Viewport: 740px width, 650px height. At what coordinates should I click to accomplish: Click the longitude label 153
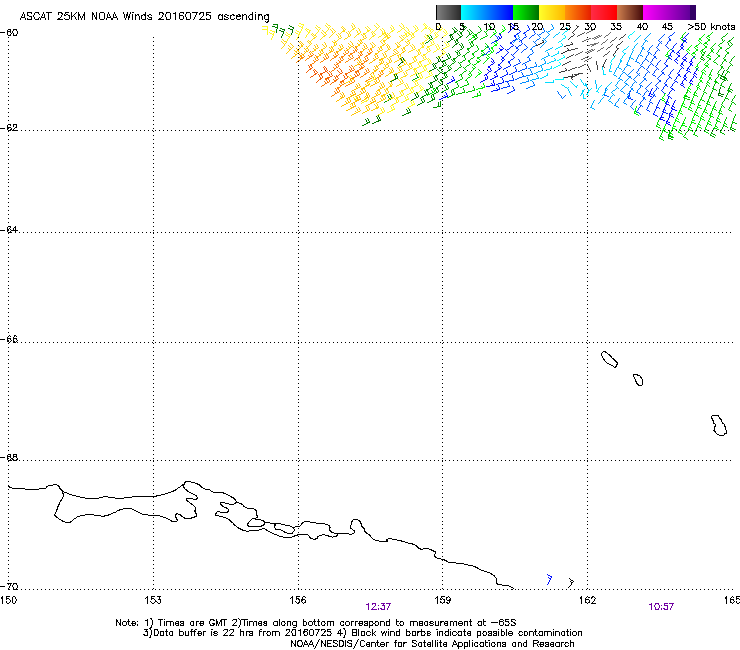153,600
